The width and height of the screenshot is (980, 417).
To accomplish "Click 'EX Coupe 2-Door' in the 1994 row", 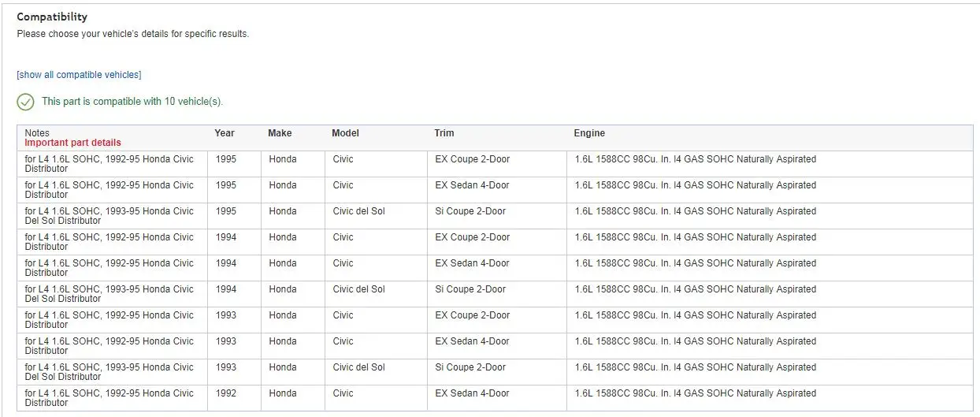I will tap(473, 237).
